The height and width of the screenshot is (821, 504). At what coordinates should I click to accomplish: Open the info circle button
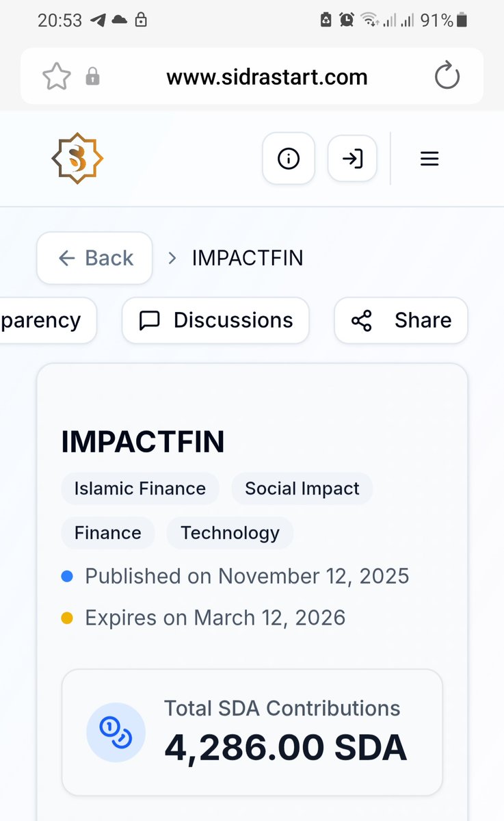click(x=289, y=159)
